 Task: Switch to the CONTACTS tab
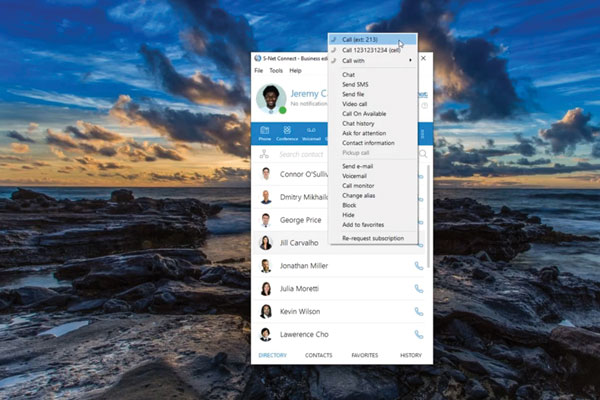click(318, 355)
